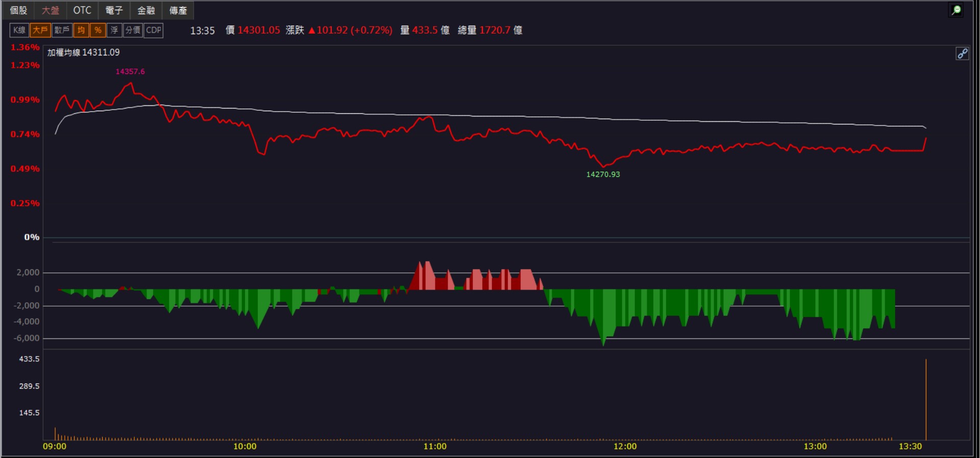The width and height of the screenshot is (980, 458).
Task: Switch to the 個股 tab
Action: click(x=18, y=10)
